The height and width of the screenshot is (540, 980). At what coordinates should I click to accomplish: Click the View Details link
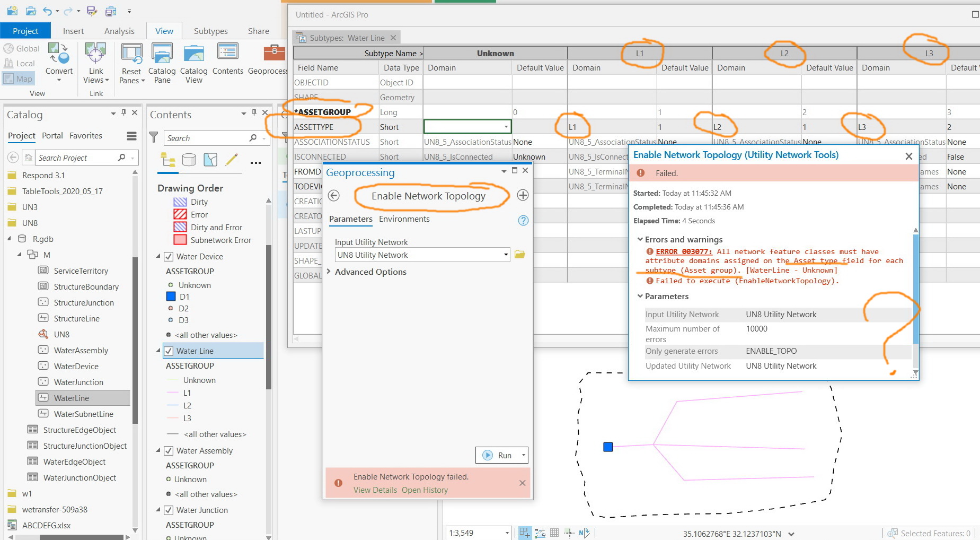click(x=375, y=490)
